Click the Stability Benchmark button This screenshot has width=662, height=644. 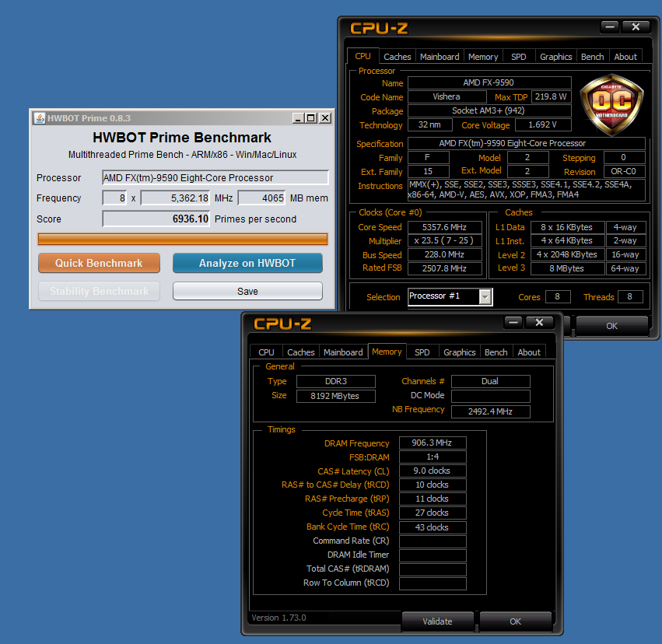tap(99, 291)
